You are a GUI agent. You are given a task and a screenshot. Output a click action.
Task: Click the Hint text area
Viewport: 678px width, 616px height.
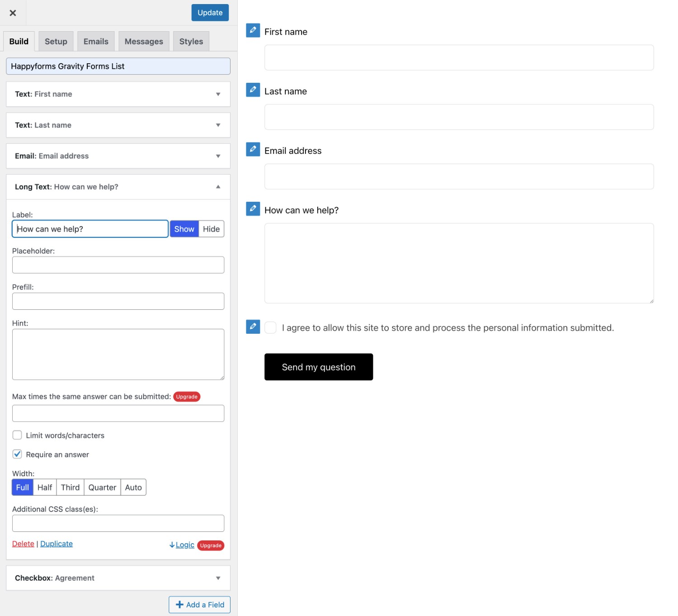pos(118,355)
